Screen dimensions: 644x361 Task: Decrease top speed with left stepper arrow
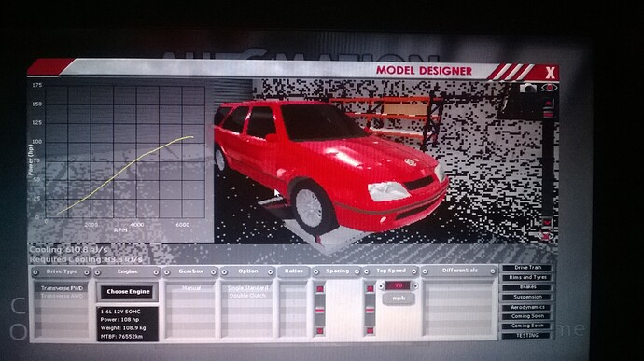coord(381,285)
